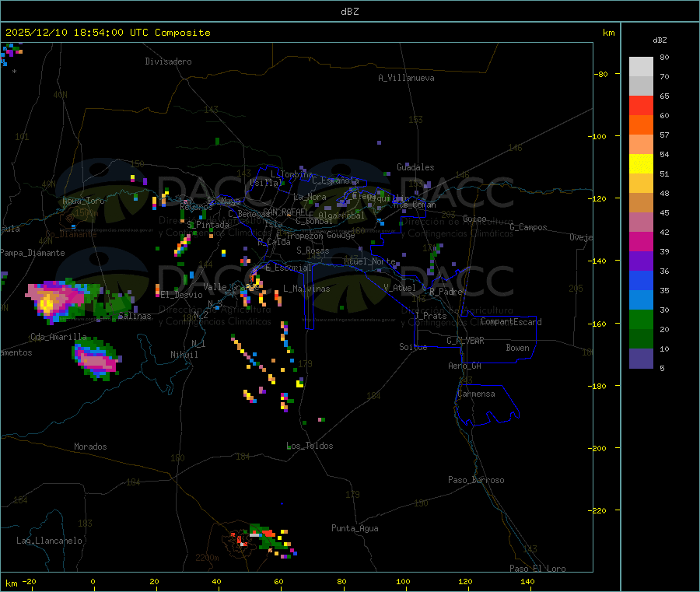Image resolution: width=700 pixels, height=592 pixels.
Task: Click the 'V_Atuel' map label
Action: (x=400, y=288)
